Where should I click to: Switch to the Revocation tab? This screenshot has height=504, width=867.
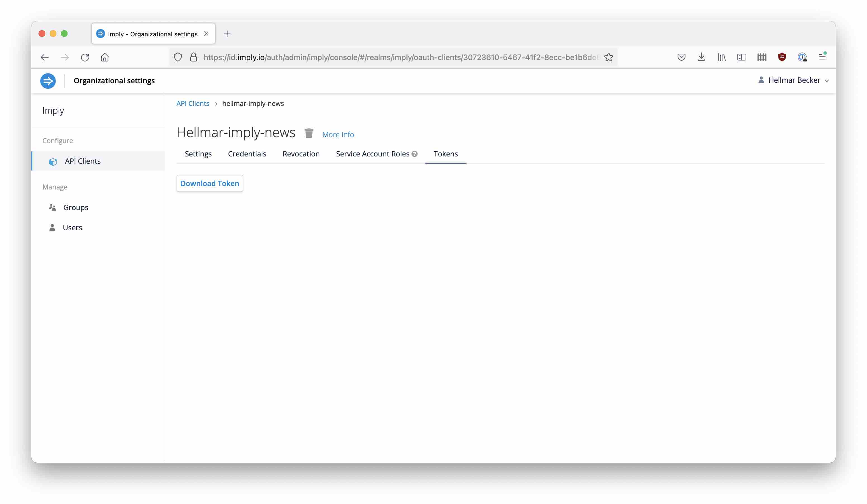[x=301, y=154]
